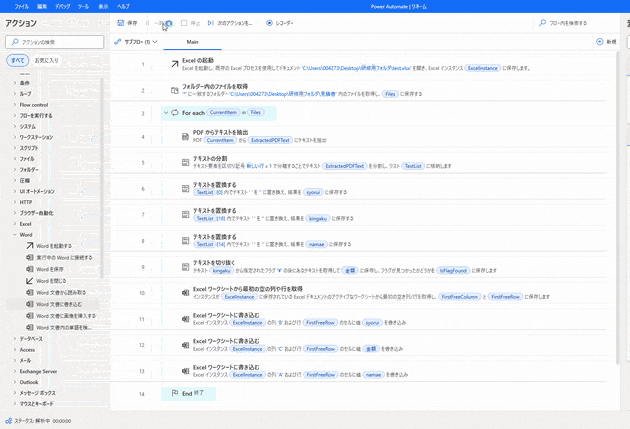Switch to お気に入り favorites filter
This screenshot has height=429, width=630.
tap(46, 60)
